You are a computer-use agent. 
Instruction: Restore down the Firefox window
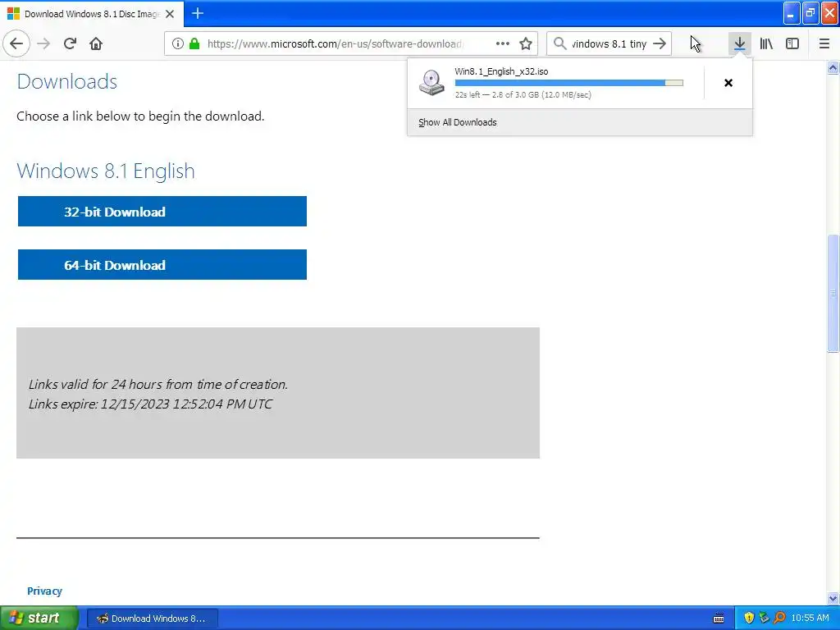click(810, 13)
